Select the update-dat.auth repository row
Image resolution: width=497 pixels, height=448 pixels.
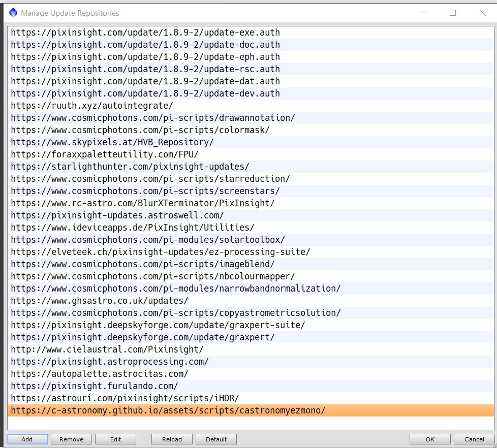point(251,81)
